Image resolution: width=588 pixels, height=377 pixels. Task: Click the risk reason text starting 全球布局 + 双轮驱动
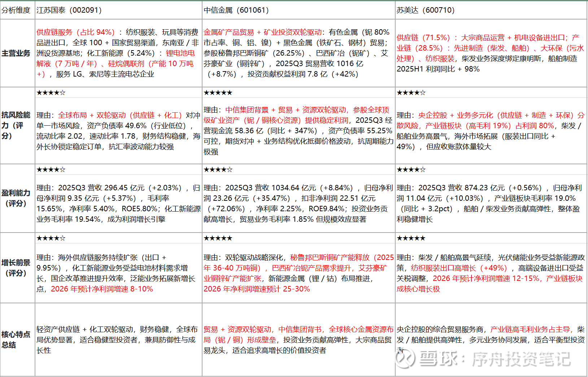[118, 131]
